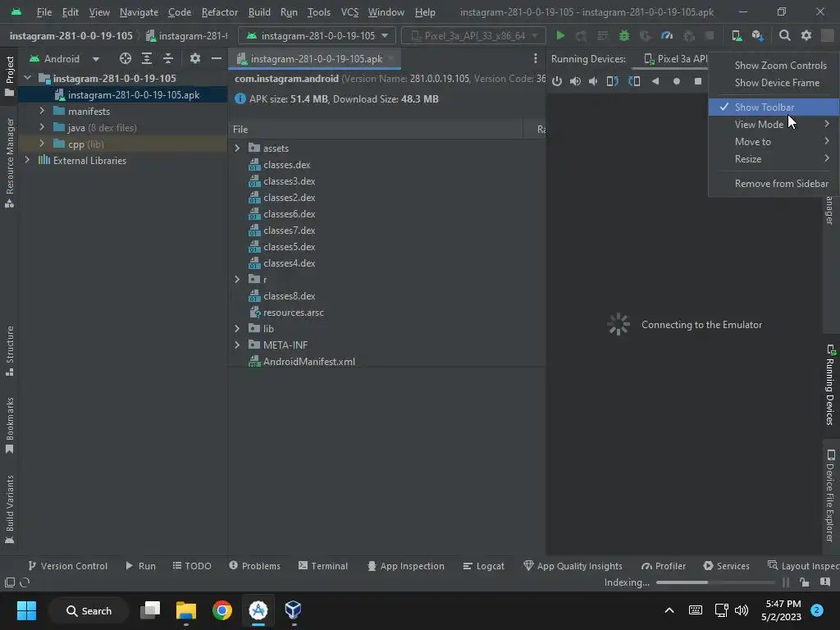840x630 pixels.
Task: Toggle the Device File Explorer panel
Action: [x=830, y=496]
